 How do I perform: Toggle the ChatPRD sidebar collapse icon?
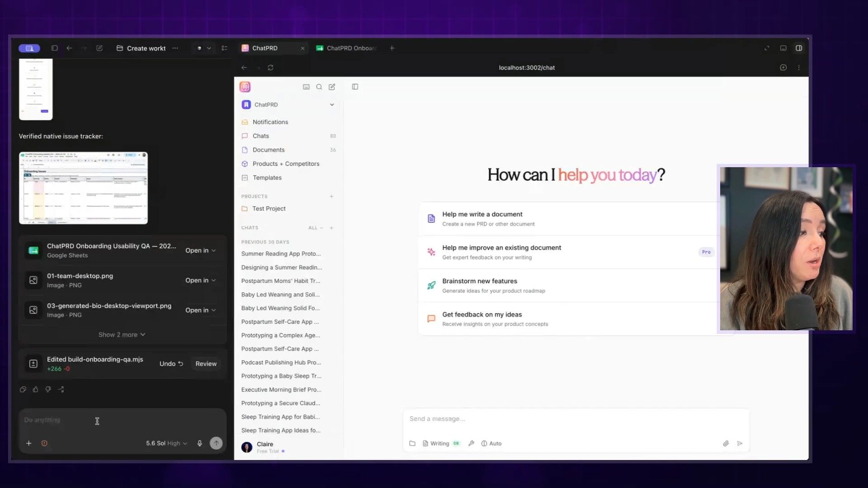(355, 87)
